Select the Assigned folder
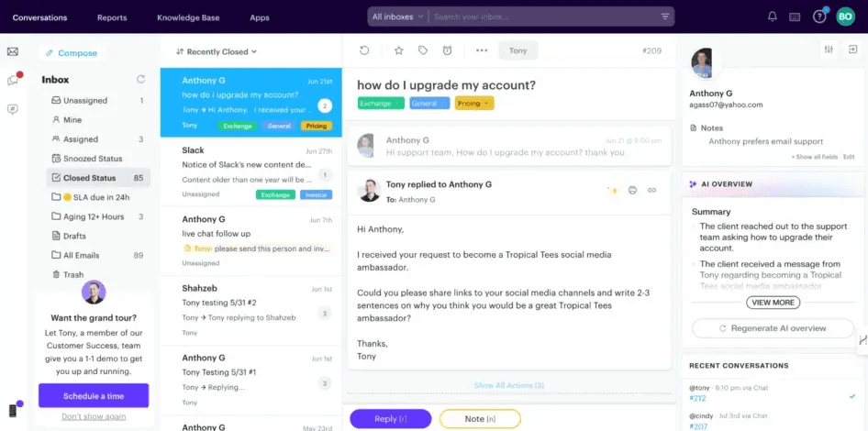This screenshot has width=868, height=431. [x=98, y=139]
